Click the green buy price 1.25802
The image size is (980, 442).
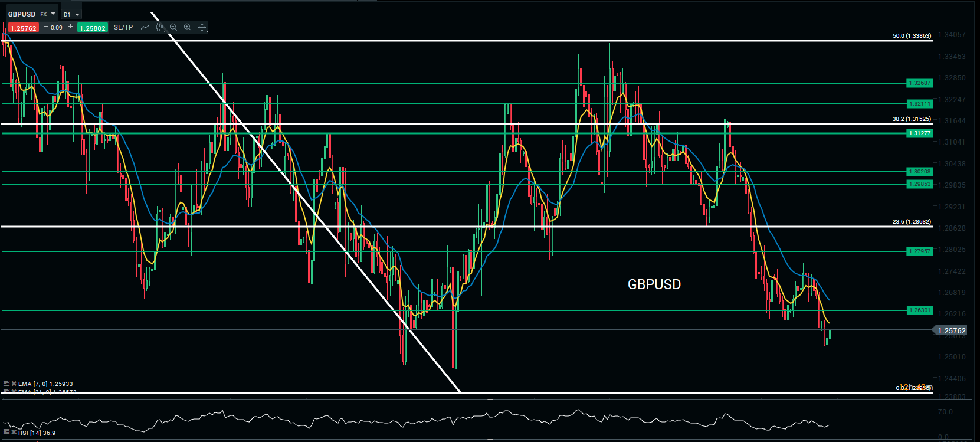click(93, 28)
